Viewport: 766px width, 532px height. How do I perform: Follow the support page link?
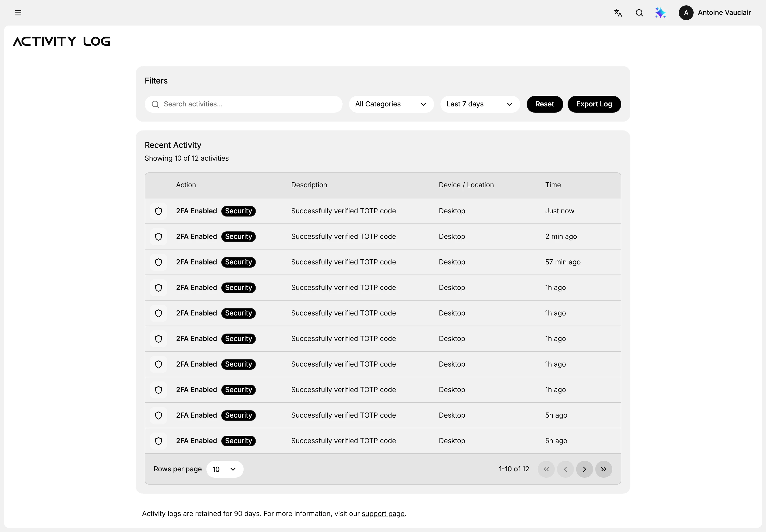[383, 514]
